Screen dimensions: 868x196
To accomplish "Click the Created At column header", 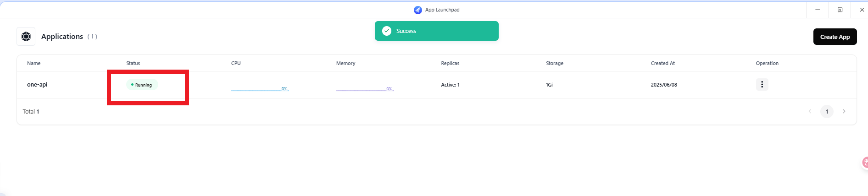I will pos(663,63).
